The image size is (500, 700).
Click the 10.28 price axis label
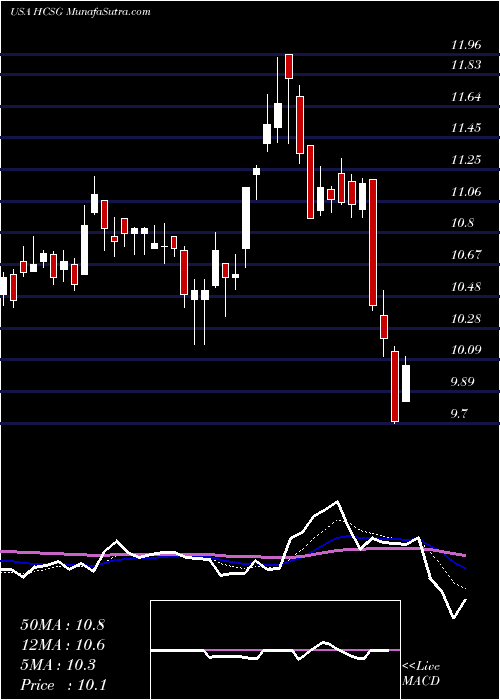[467, 319]
